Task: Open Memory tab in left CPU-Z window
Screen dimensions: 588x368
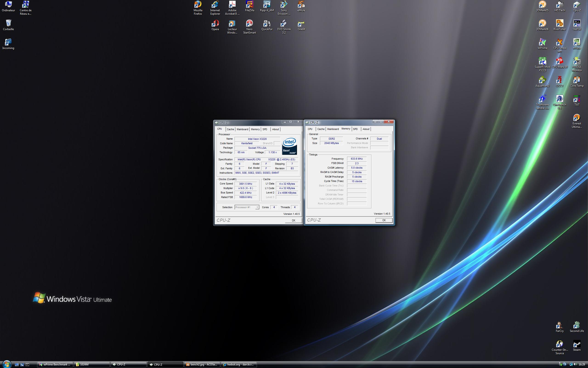Action: (255, 129)
